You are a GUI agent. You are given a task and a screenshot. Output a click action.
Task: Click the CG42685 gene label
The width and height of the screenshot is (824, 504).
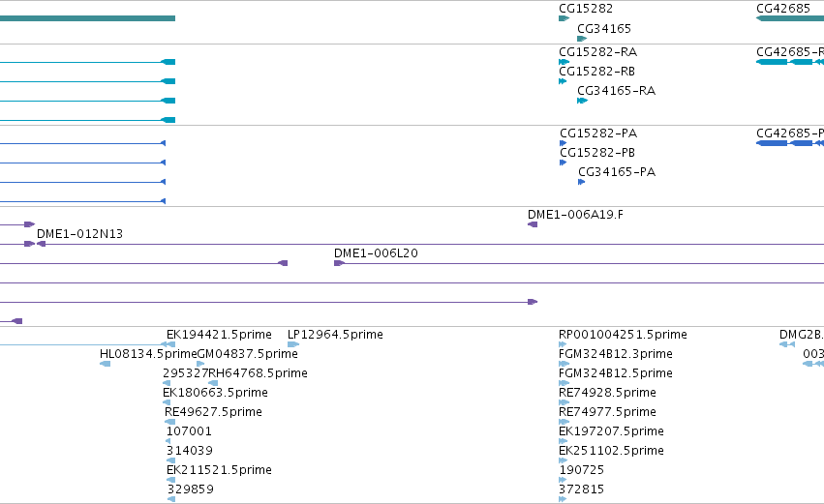pos(783,9)
